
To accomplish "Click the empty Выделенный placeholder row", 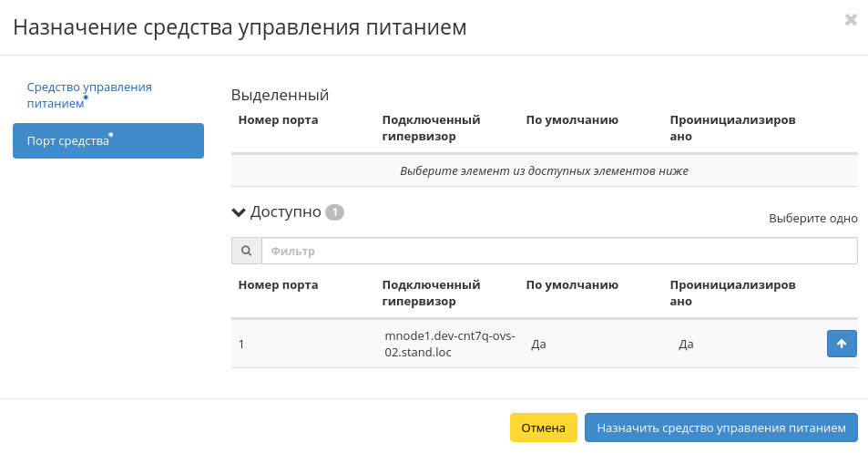I will (x=544, y=170).
